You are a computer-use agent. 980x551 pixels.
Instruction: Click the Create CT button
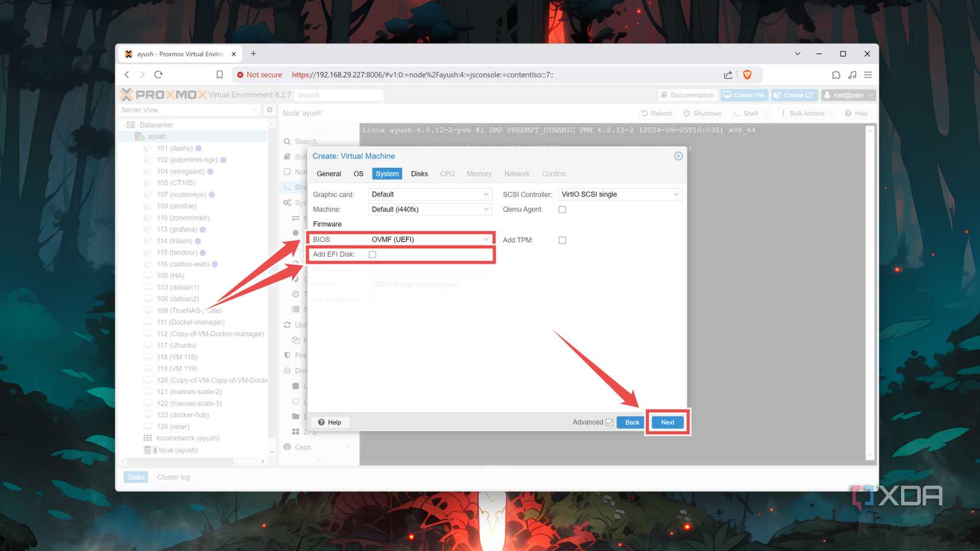[x=794, y=95]
